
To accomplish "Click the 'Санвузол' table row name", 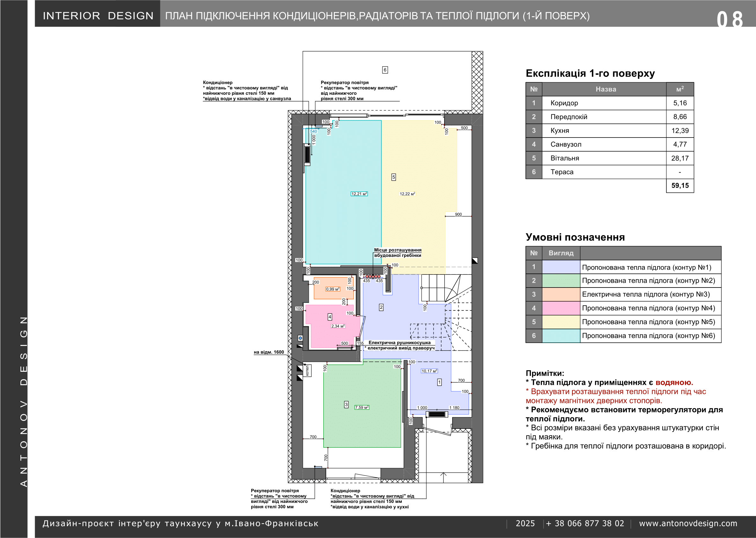I will click(x=566, y=145).
